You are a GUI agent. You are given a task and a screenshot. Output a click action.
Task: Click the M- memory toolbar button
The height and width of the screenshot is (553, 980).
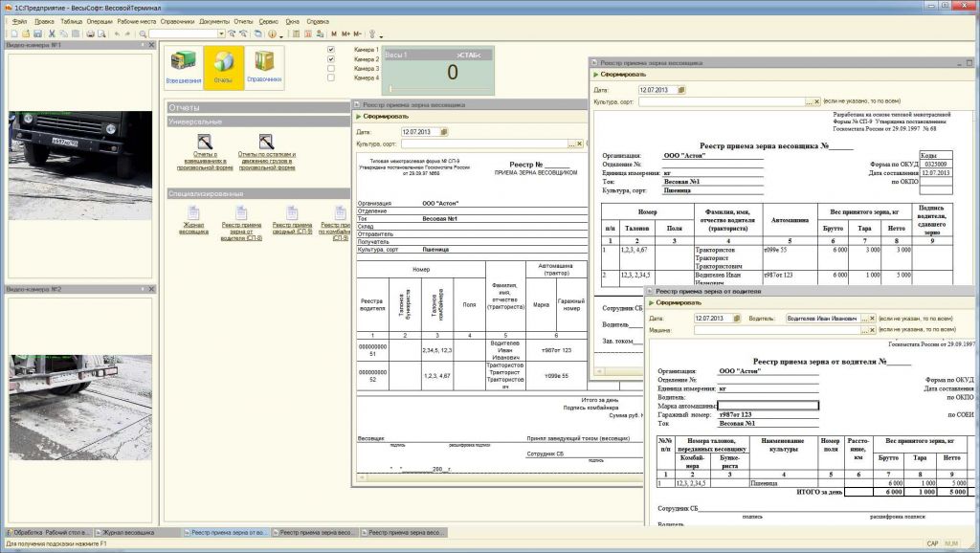tap(358, 33)
